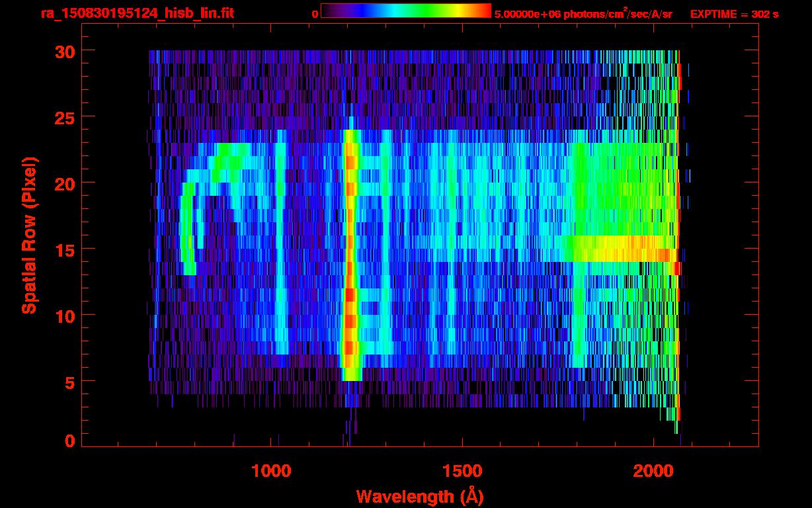Select the 1500 wavelength tick label
Screen dimensions: 812x508
(x=462, y=471)
